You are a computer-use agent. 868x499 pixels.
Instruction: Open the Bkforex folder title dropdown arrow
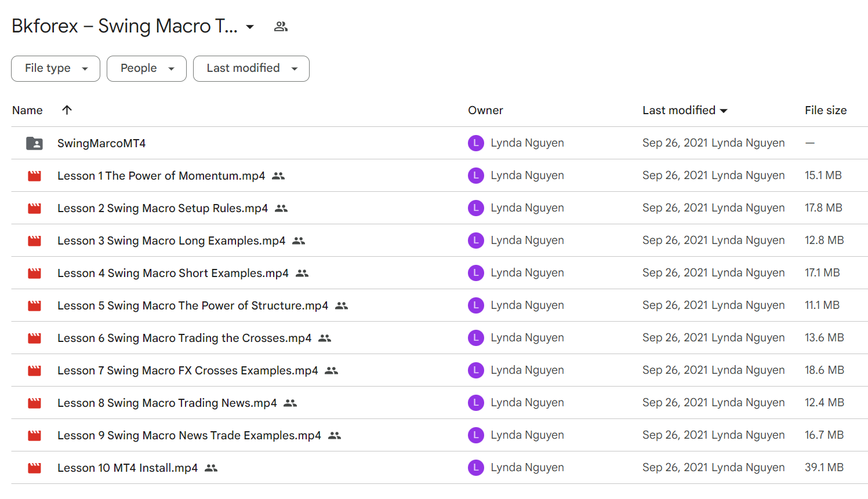click(x=250, y=27)
